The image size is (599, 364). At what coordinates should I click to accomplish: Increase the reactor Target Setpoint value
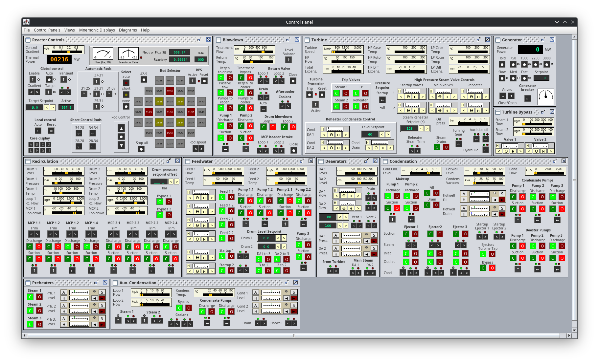[x=52, y=108]
